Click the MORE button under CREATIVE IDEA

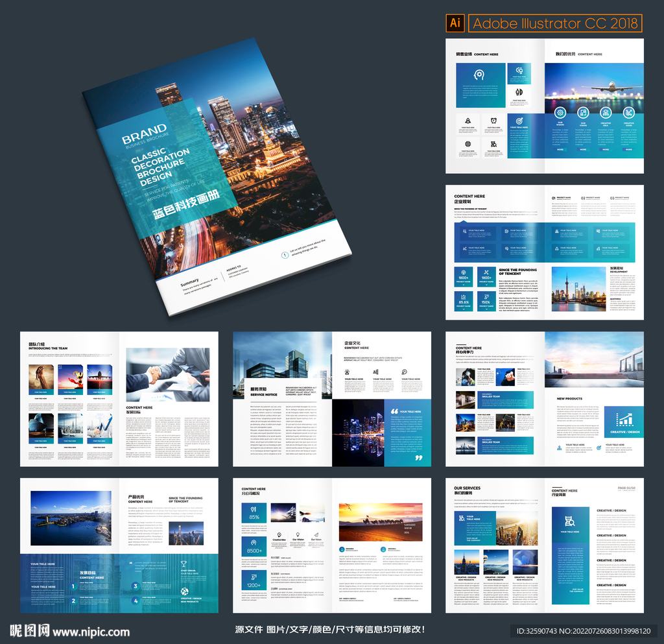(606, 149)
